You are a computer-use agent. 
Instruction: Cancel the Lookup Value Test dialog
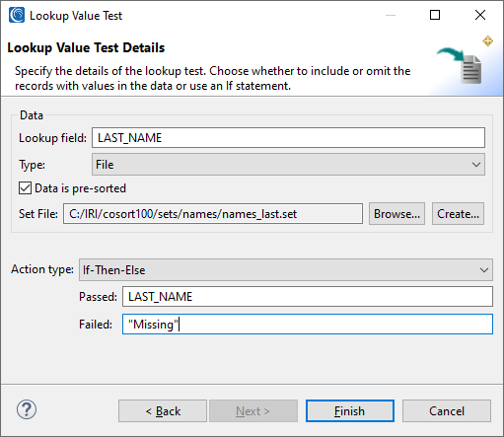pos(447,410)
